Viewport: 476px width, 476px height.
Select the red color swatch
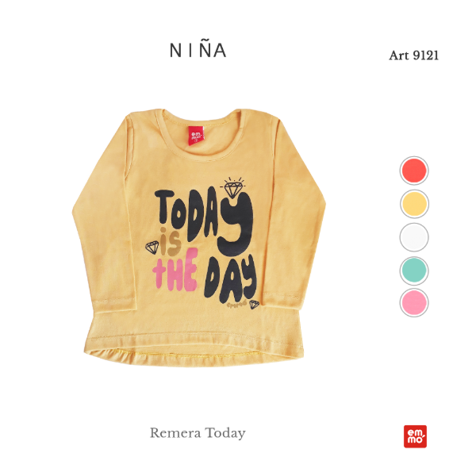(x=414, y=171)
